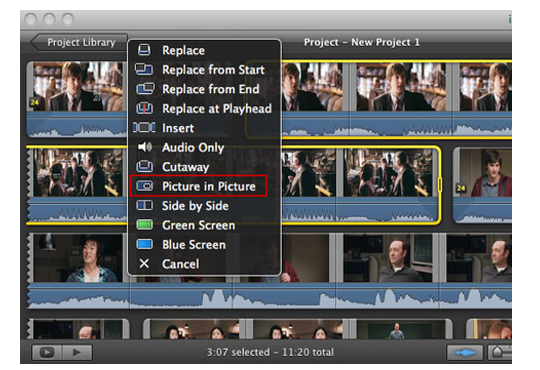Choose Replace at Playhead menu entry
This screenshot has width=540, height=370.
pos(205,109)
